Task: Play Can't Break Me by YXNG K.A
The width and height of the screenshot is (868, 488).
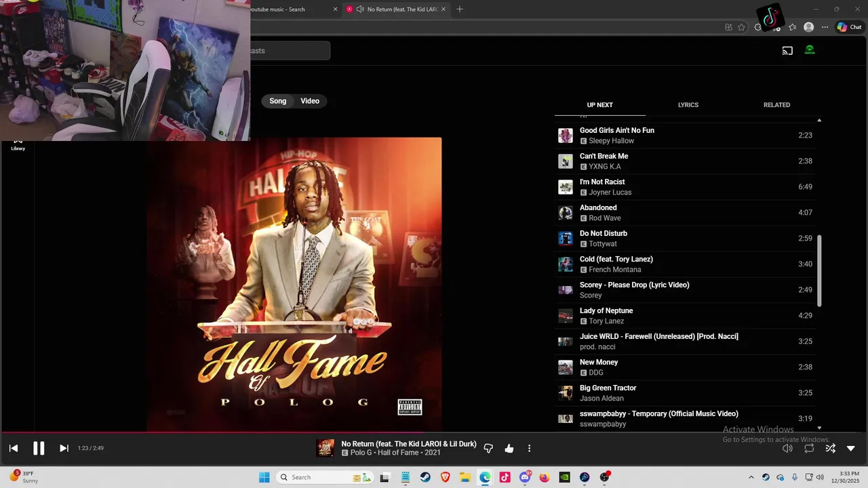Action: [685, 161]
